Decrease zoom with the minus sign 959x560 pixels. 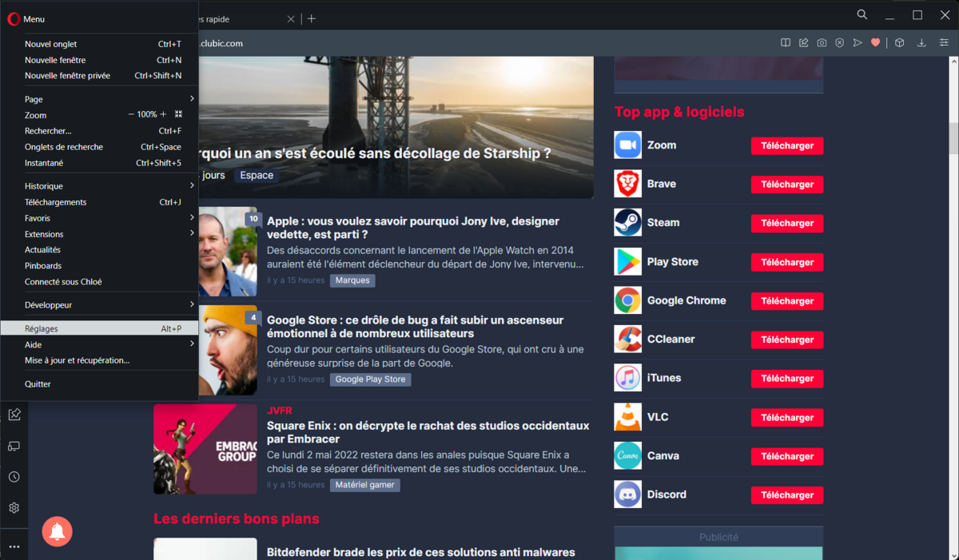tap(132, 114)
